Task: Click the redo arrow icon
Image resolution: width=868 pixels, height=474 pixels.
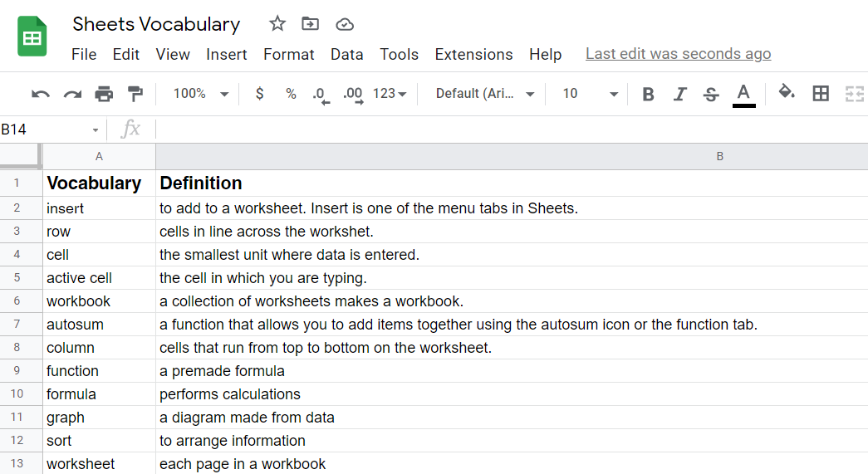Action: 72,94
